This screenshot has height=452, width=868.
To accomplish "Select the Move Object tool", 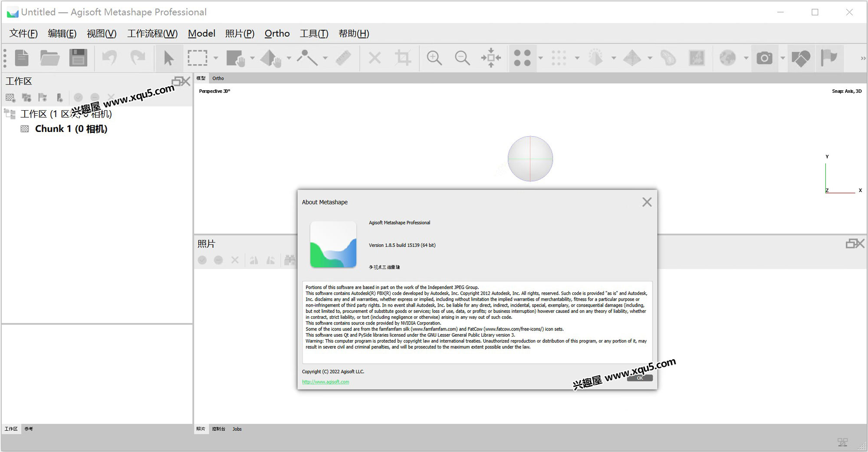I will point(271,58).
